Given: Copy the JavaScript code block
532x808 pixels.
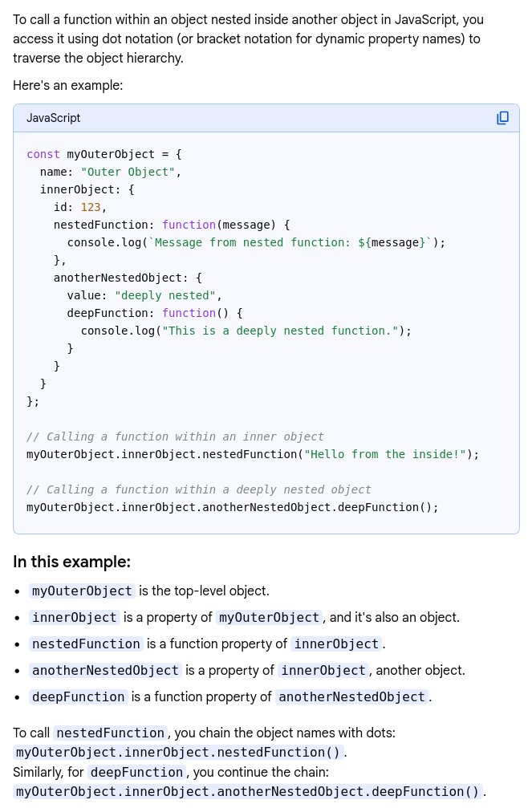Looking at the screenshot, I should 503,118.
